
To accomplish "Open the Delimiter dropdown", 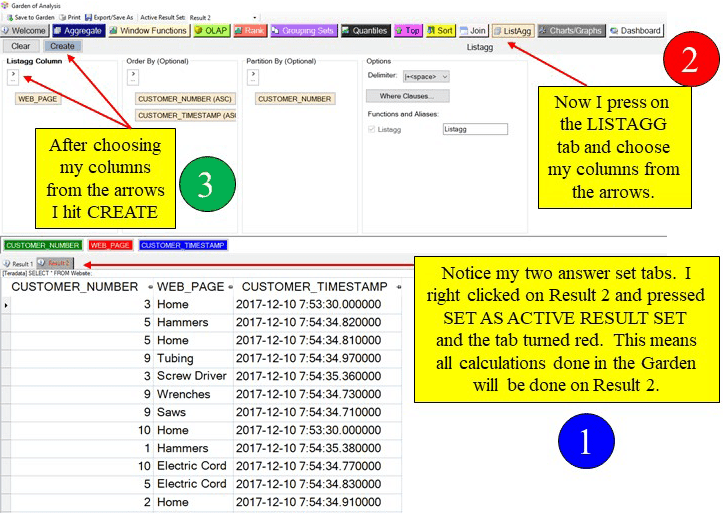I will [x=426, y=76].
